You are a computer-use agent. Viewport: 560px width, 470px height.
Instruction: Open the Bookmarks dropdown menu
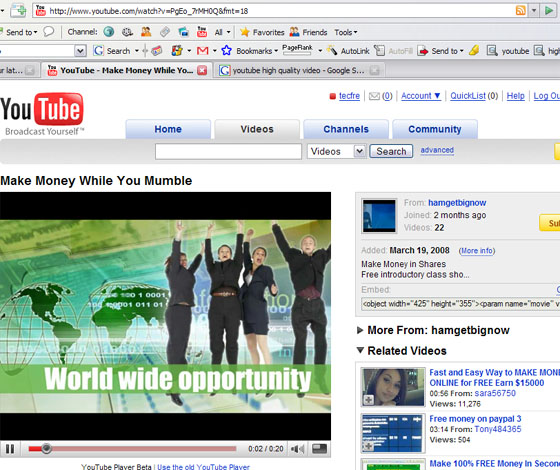coord(257,51)
